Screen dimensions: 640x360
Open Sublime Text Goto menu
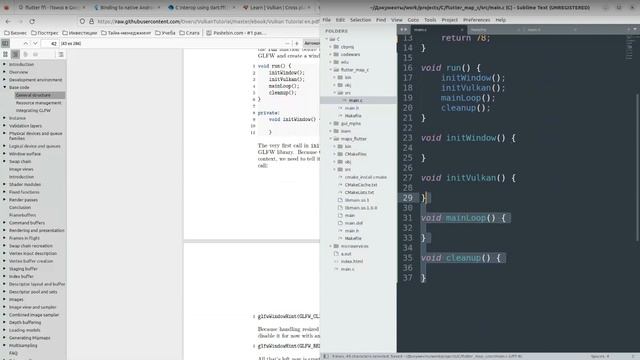(x=413, y=20)
